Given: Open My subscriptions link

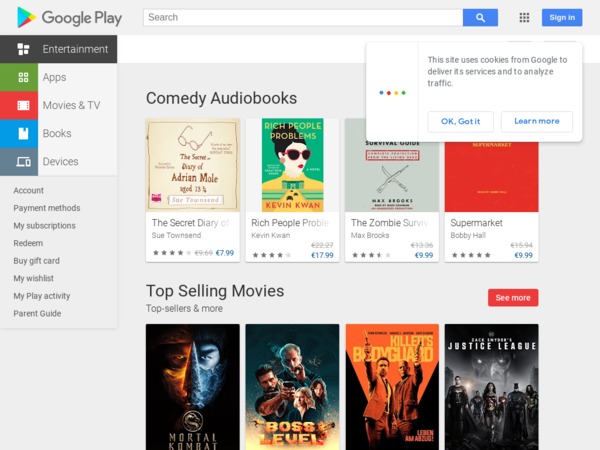Looking at the screenshot, I should (44, 225).
